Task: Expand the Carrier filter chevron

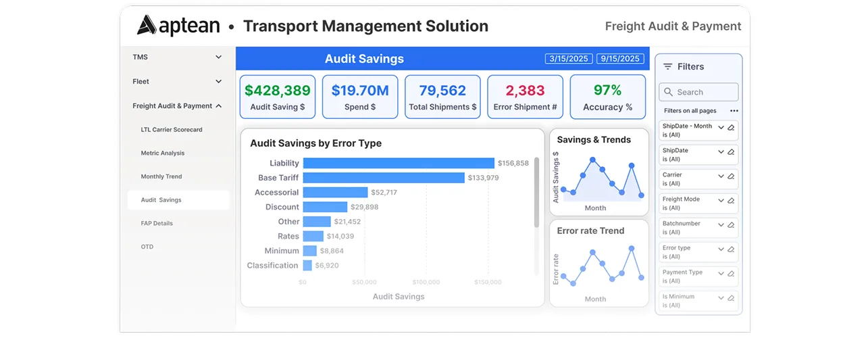Action: (x=721, y=176)
